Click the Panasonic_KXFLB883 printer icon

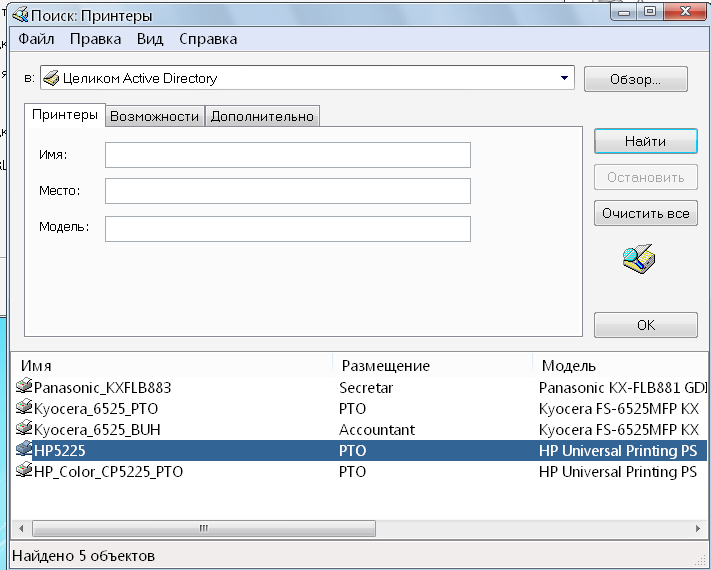(x=24, y=386)
